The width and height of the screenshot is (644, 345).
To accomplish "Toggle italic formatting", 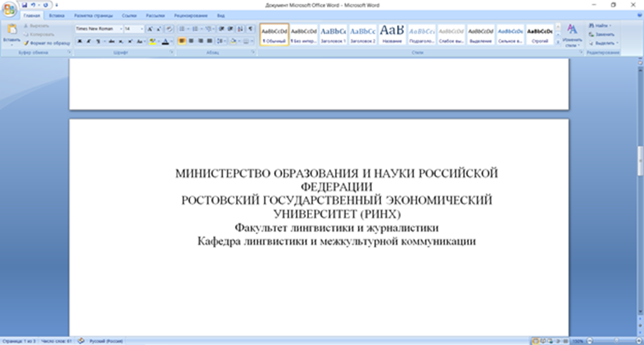I will [89, 42].
